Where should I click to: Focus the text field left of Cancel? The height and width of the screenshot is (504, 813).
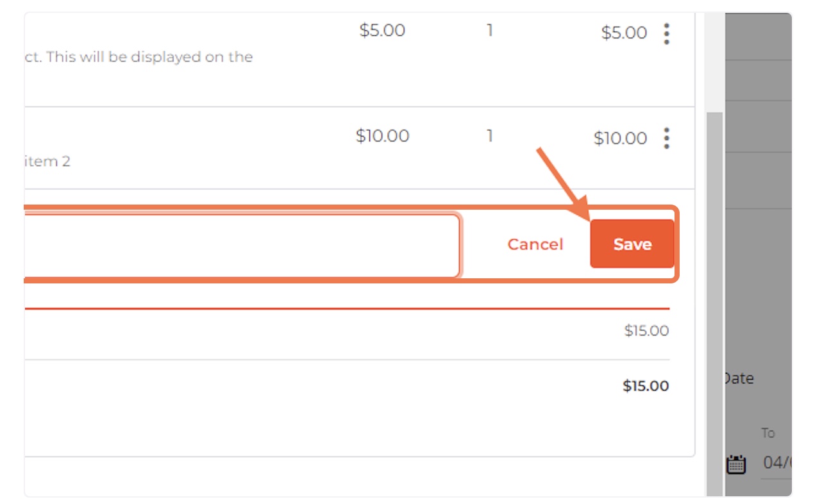point(242,246)
